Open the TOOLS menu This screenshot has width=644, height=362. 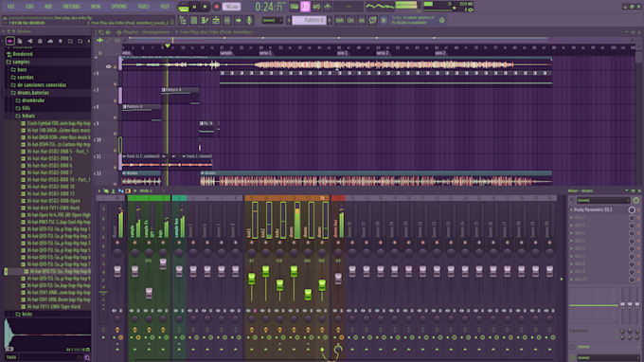[x=143, y=7]
